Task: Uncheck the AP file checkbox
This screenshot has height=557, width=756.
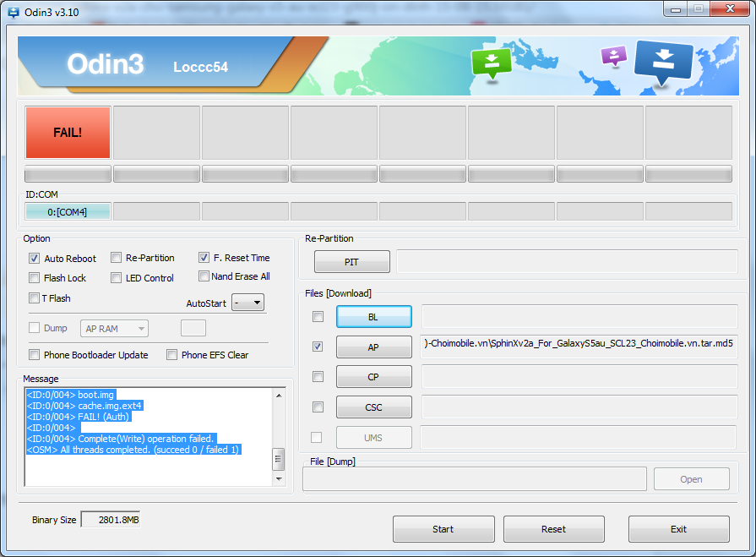Action: pyautogui.click(x=318, y=347)
